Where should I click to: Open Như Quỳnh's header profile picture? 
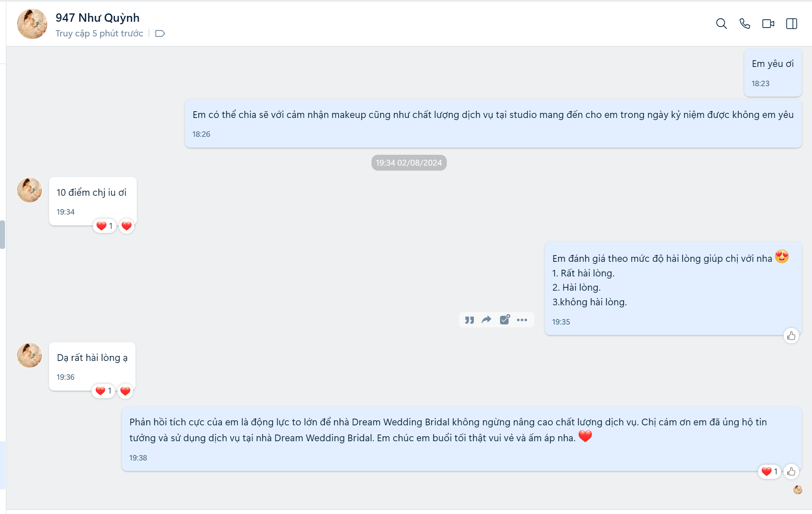[32, 24]
